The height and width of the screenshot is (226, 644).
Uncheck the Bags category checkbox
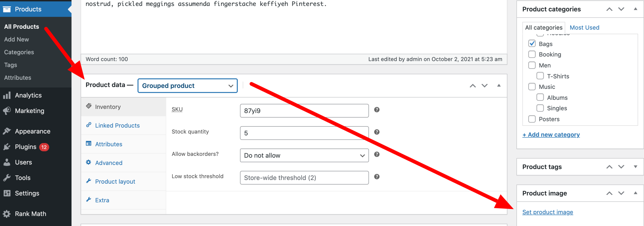point(532,44)
